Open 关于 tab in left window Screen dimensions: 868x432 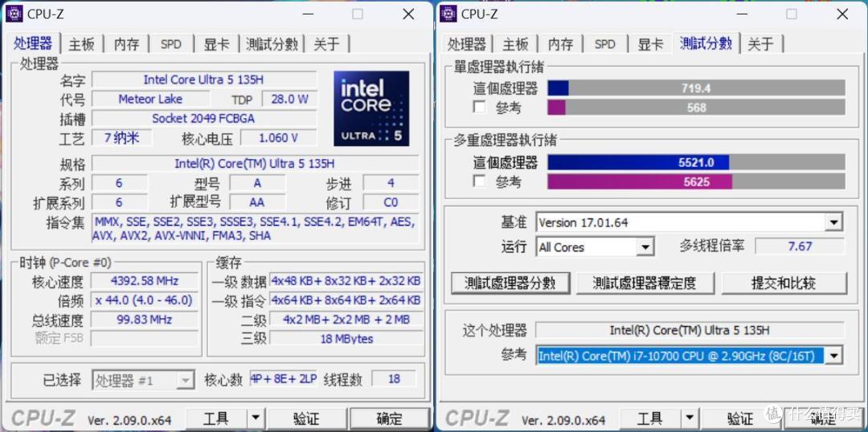[x=326, y=44]
